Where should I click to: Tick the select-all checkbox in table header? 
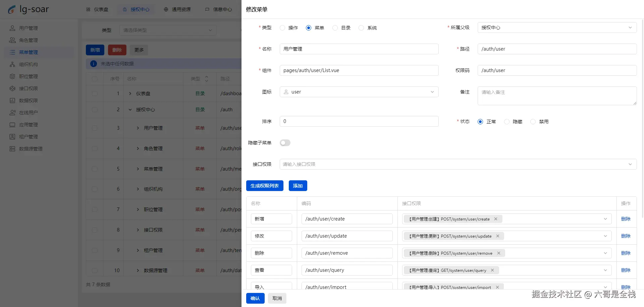point(95,79)
